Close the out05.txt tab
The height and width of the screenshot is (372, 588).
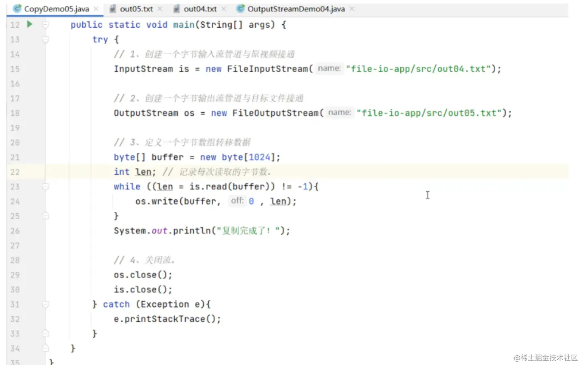160,9
